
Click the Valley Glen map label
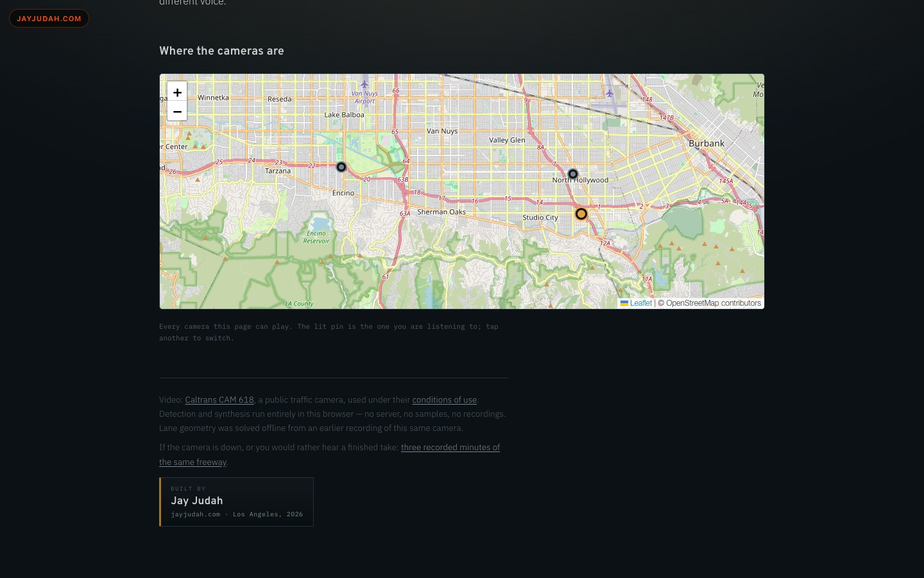tap(507, 140)
